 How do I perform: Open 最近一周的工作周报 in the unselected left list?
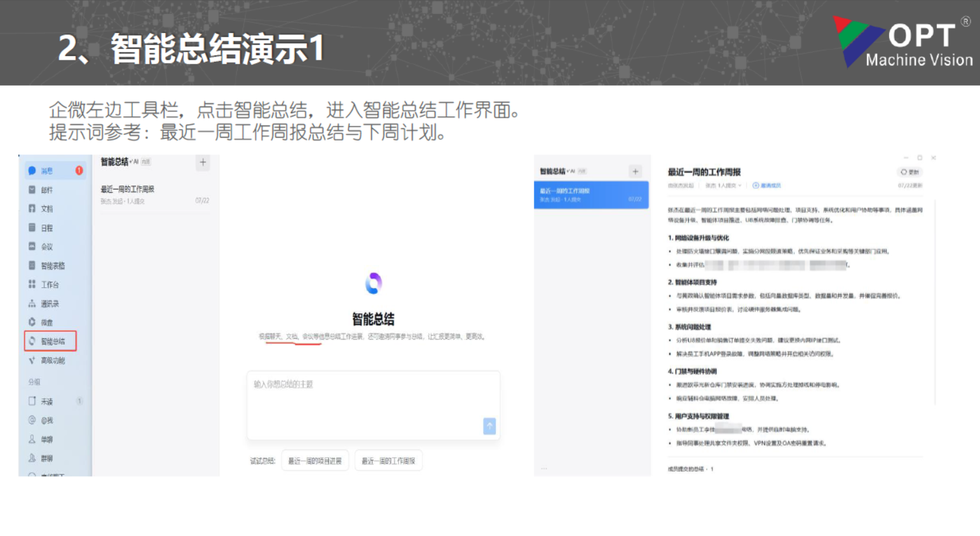(x=155, y=195)
